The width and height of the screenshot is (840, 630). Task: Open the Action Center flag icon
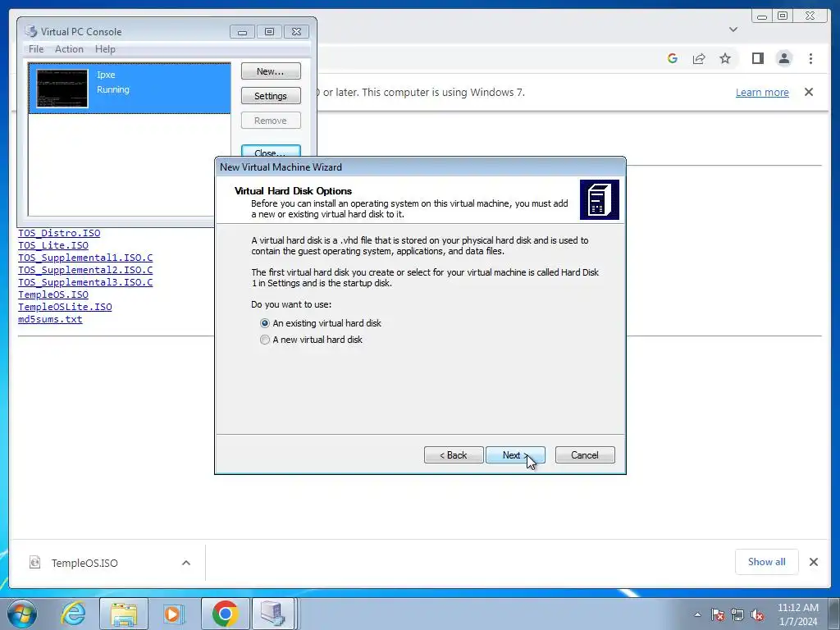pyautogui.click(x=717, y=614)
